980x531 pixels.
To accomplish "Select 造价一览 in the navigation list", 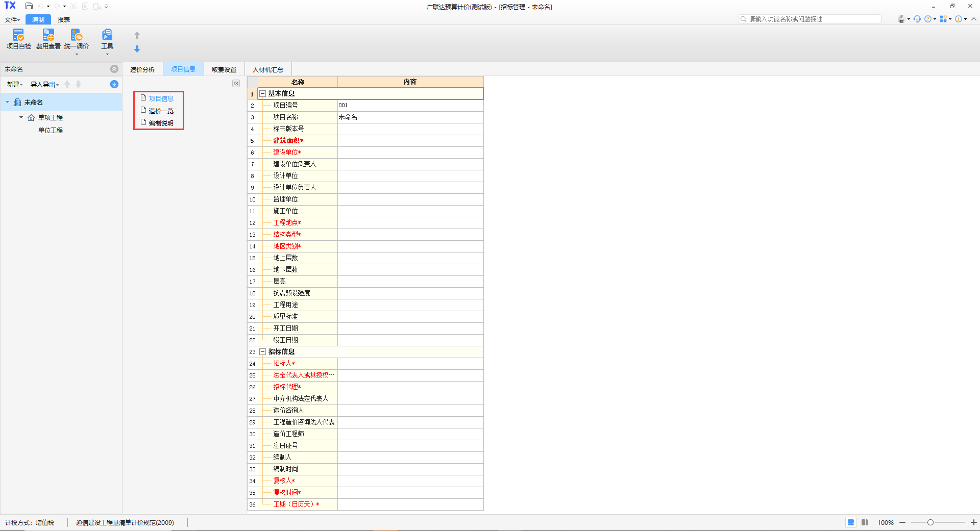I will coord(161,111).
